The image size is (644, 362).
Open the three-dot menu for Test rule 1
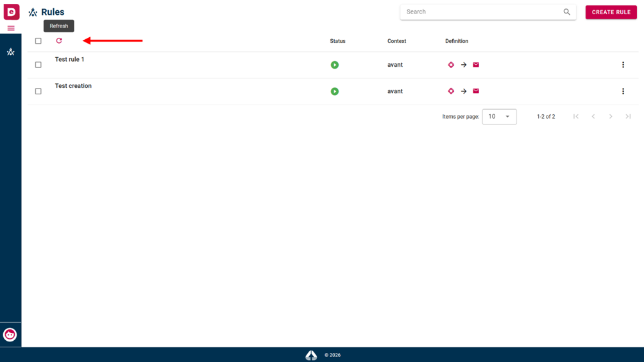point(623,65)
